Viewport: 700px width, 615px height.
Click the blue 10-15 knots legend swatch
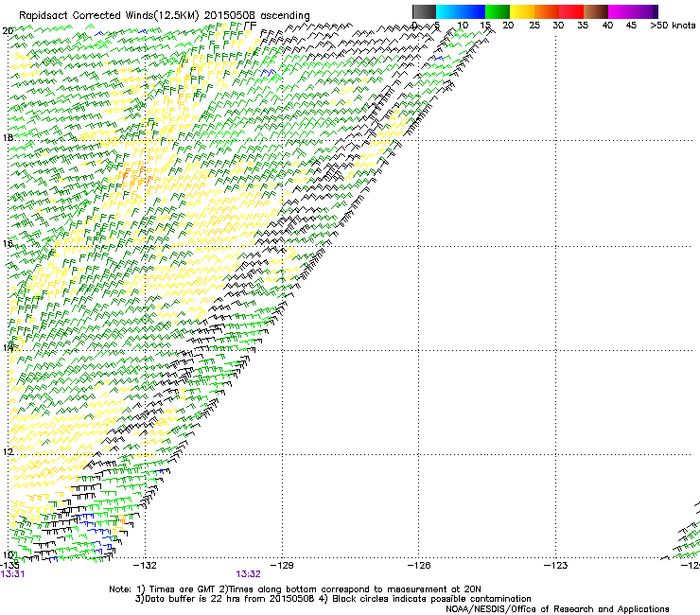click(473, 11)
